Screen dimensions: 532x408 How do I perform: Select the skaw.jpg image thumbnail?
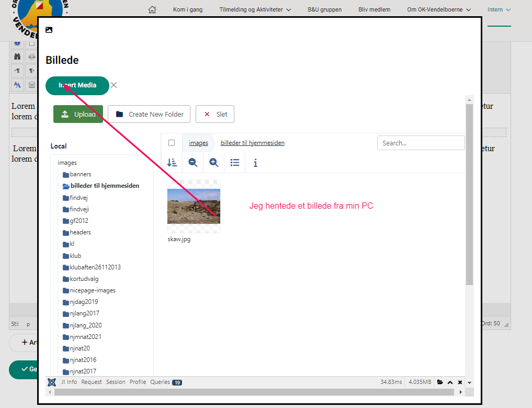coord(194,206)
